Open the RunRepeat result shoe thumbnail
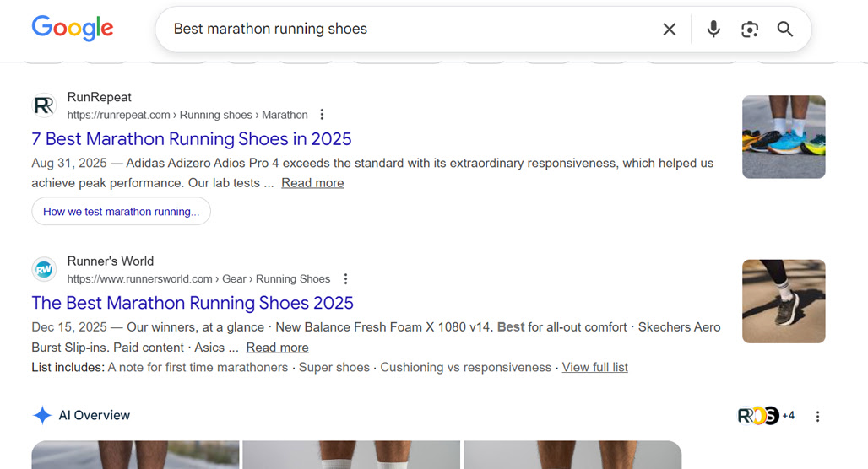Viewport: 868px width, 469px height. [x=784, y=137]
